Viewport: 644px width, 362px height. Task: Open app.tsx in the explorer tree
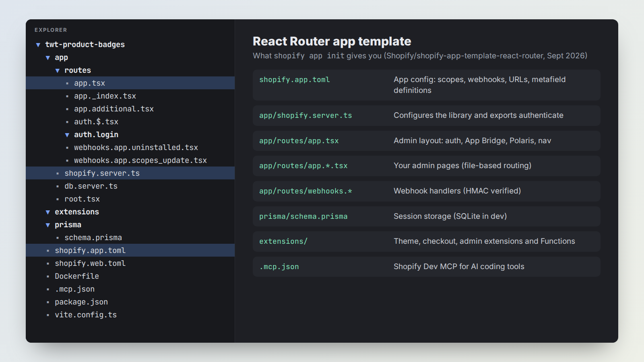pyautogui.click(x=130, y=83)
